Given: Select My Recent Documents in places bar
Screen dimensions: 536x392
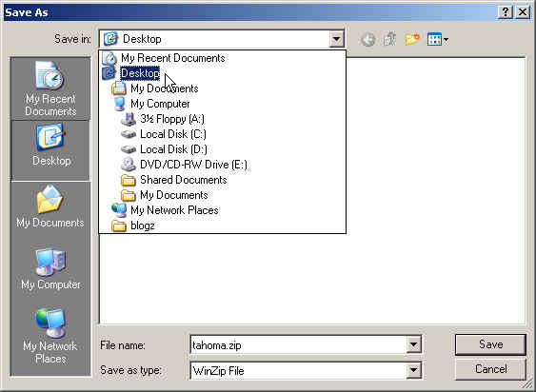Looking at the screenshot, I should [50, 88].
